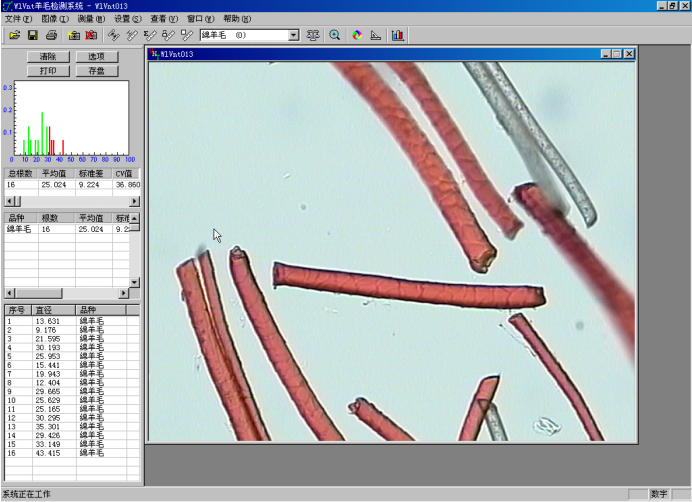Click the 清除 button
692x502 pixels.
[x=48, y=57]
